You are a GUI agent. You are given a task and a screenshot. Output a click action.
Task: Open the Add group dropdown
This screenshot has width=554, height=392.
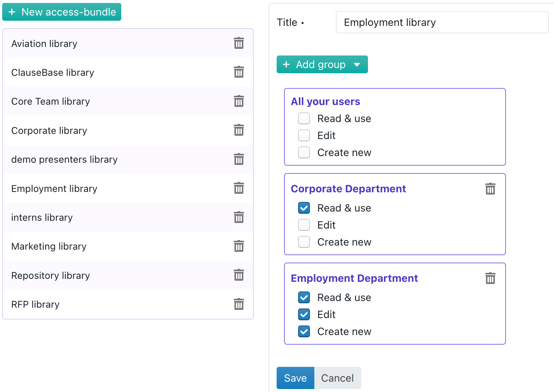(x=322, y=65)
